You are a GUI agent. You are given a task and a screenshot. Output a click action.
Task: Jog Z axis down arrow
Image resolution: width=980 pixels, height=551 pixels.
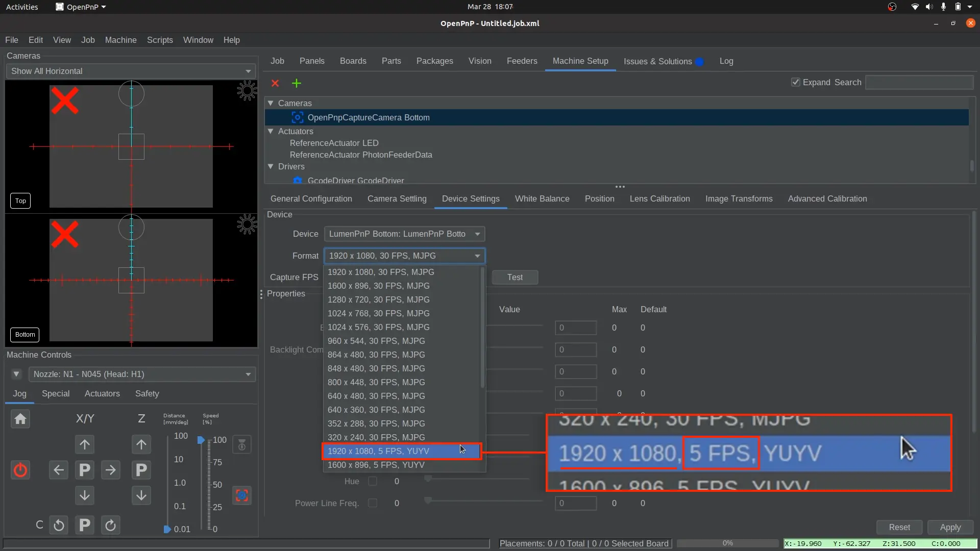tap(141, 495)
